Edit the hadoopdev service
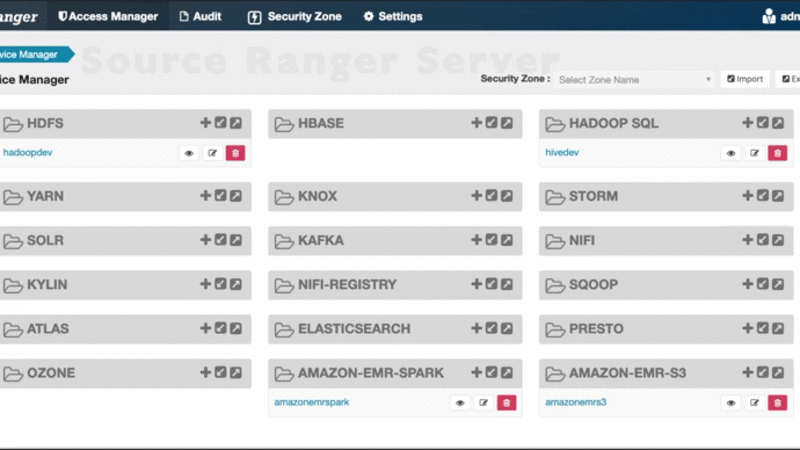This screenshot has width=800, height=450. [213, 153]
